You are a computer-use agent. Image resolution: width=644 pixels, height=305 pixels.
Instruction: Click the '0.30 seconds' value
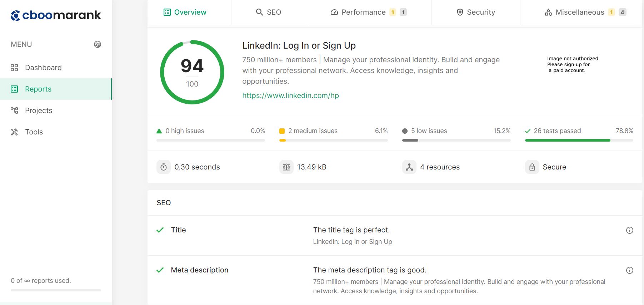pyautogui.click(x=197, y=167)
